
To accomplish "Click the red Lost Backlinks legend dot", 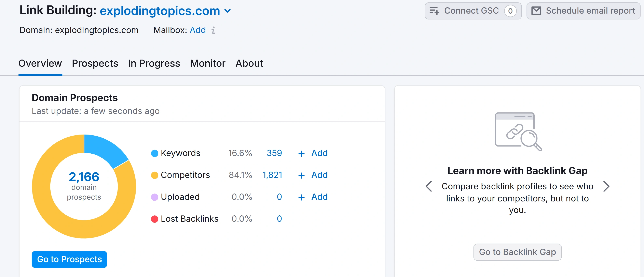I will (154, 219).
